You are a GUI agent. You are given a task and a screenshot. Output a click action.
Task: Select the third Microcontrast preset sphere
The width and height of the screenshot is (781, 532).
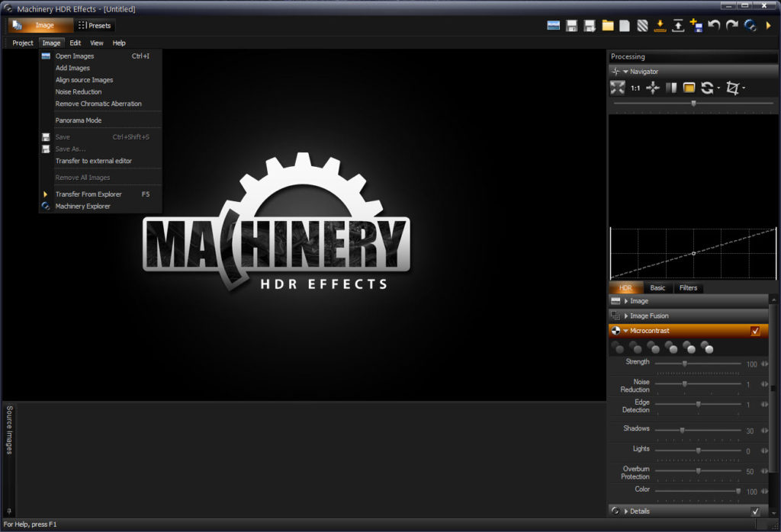tap(653, 347)
